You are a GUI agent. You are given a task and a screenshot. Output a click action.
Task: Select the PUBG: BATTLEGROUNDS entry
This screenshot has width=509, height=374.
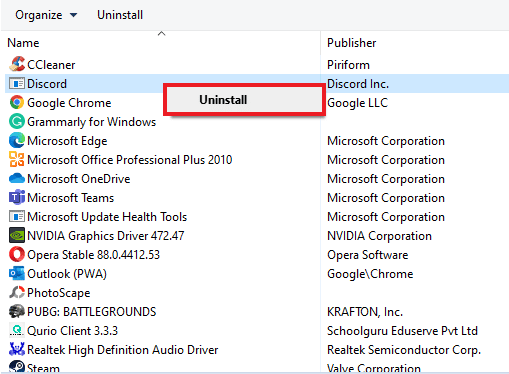91,312
